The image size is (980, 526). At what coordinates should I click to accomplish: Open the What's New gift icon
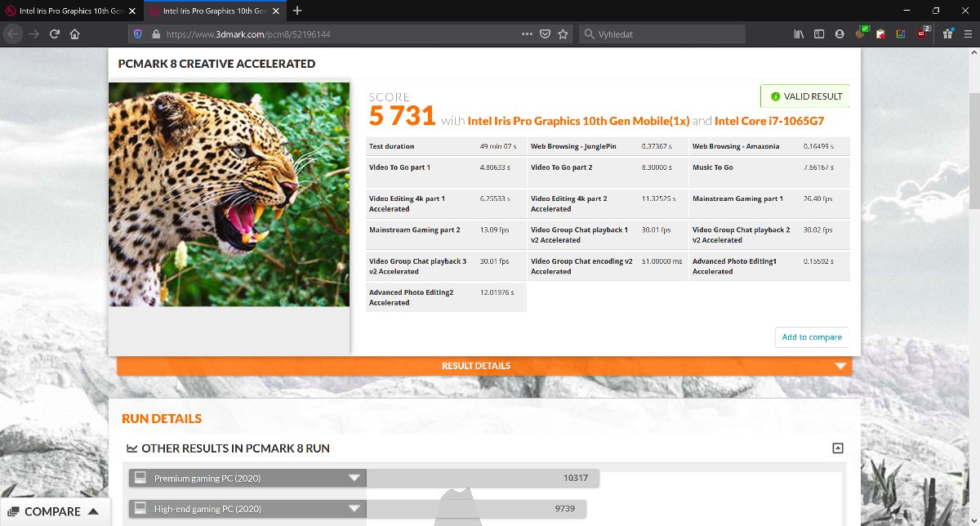click(x=947, y=34)
